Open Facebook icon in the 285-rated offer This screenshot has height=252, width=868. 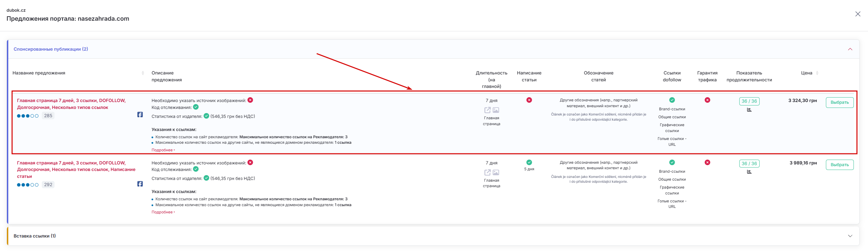140,114
